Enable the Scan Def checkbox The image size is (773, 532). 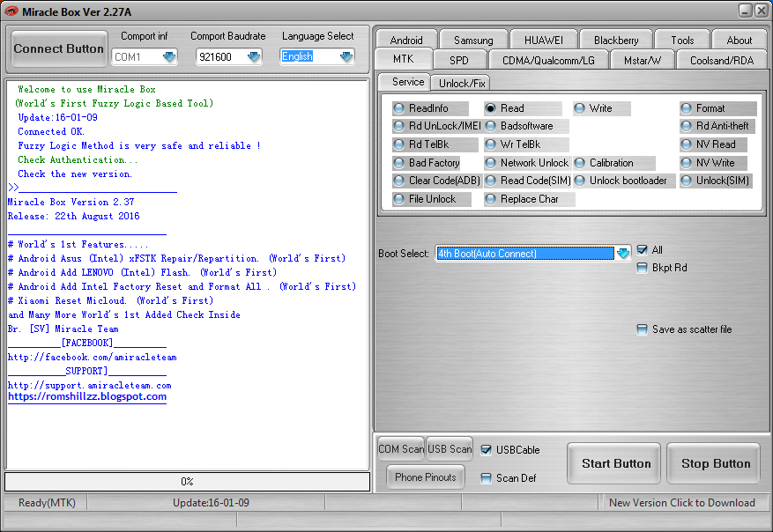coord(486,478)
